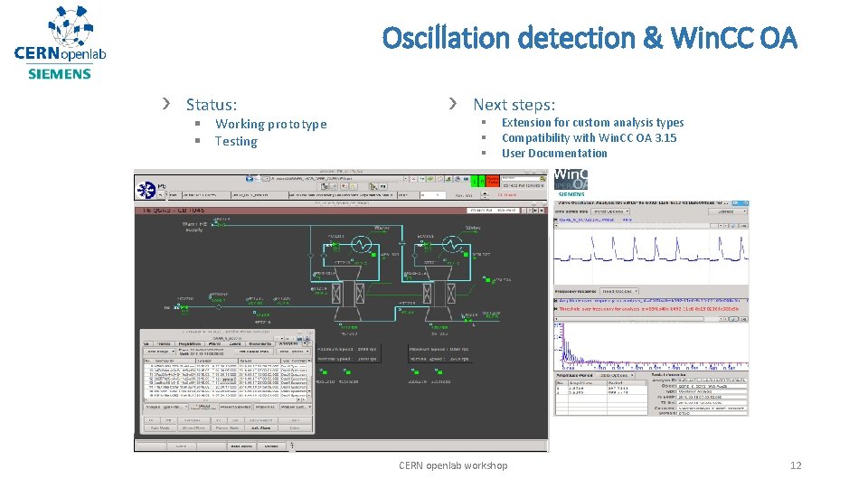
Task: Click the green L status indicator
Action: [475, 182]
